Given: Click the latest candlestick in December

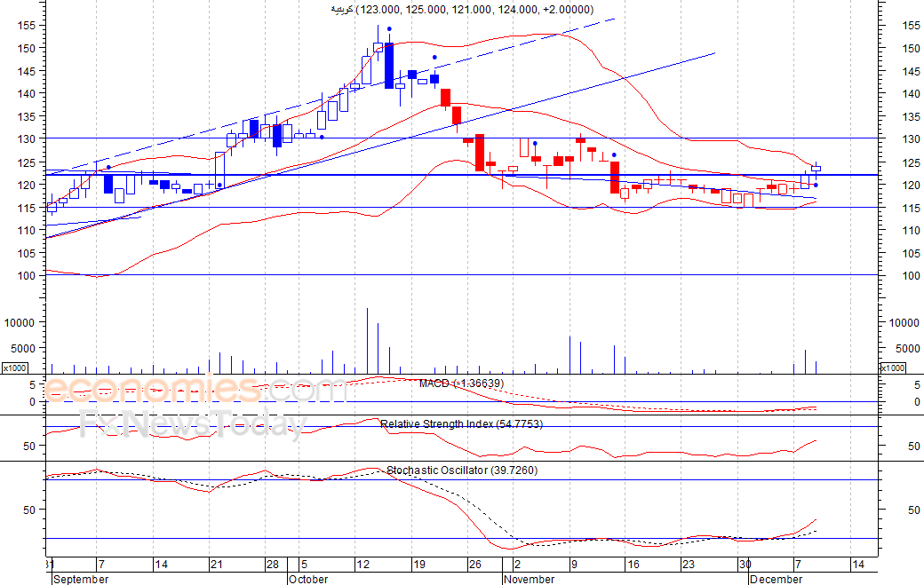Looking at the screenshot, I should pyautogui.click(x=816, y=169).
